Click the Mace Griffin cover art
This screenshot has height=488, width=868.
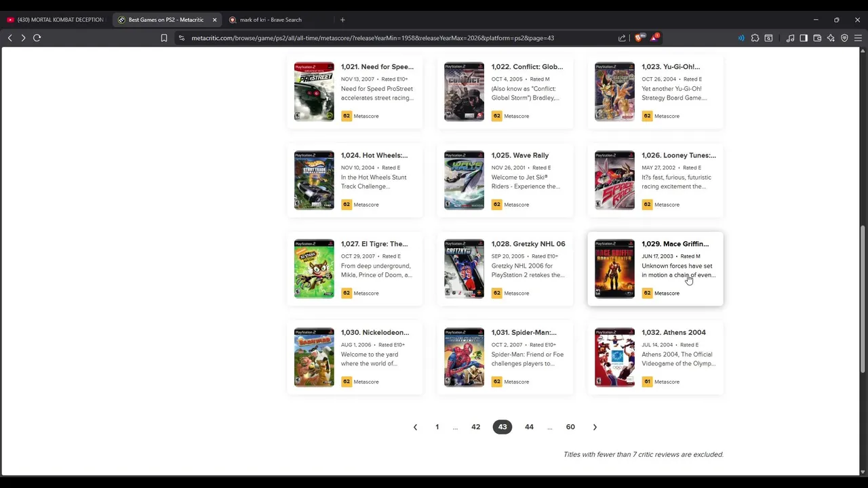point(614,268)
